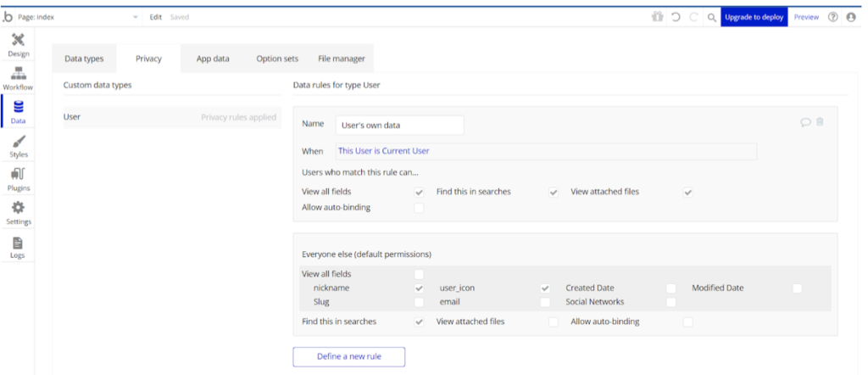
Task: Open the Workflow editor icon
Action: pos(18,78)
